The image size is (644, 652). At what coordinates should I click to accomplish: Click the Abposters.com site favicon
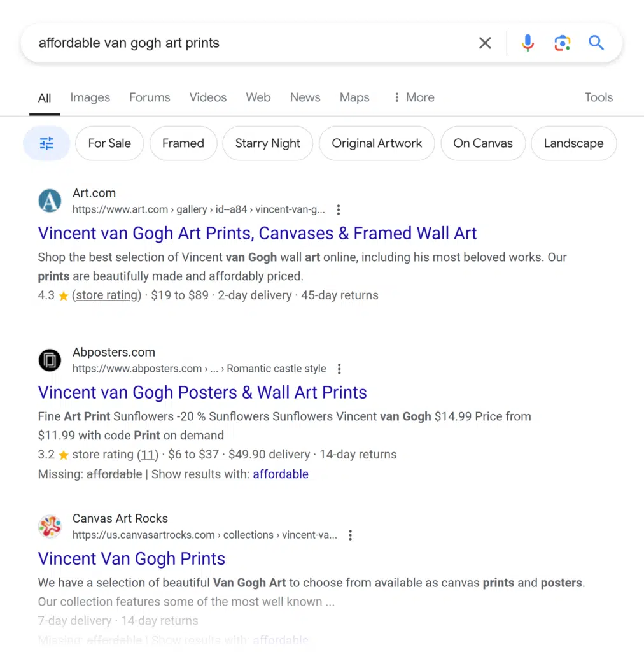50,360
